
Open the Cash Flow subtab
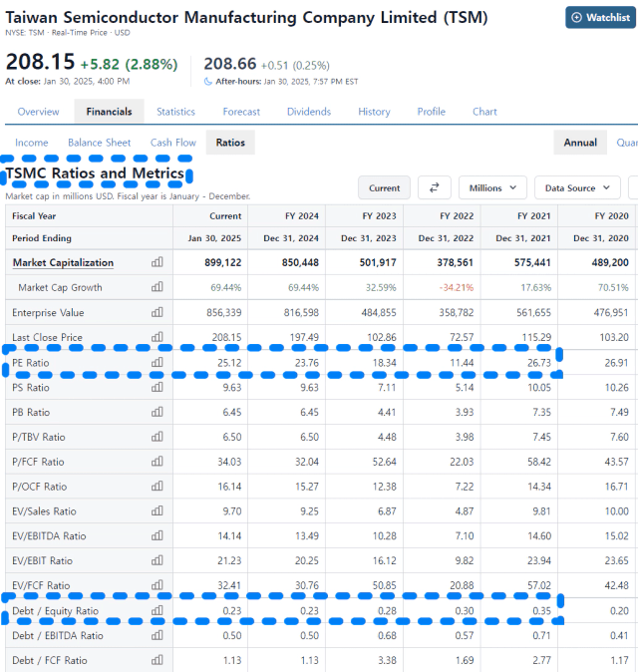[173, 143]
